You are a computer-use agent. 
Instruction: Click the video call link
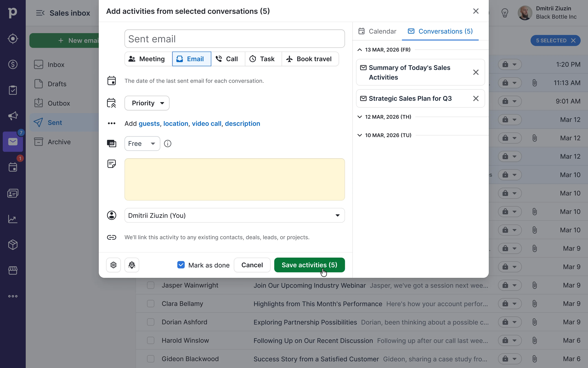coord(207,124)
